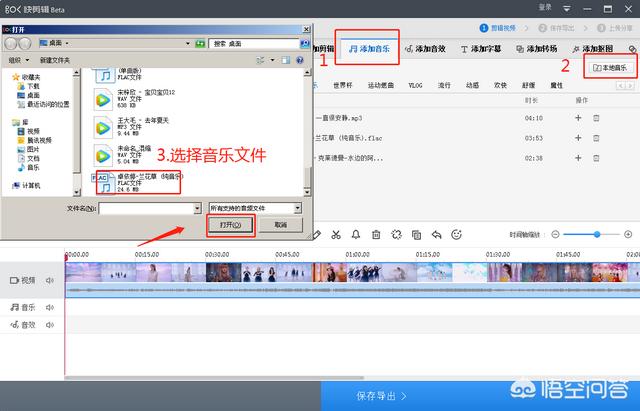
Task: Click the smiley sticker icon
Action: (456, 235)
